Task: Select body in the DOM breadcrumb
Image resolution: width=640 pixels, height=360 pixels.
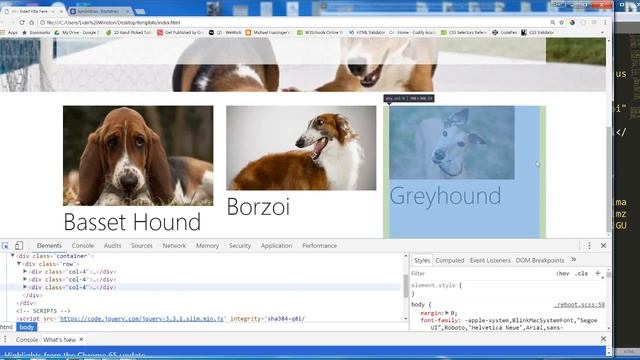Action: click(x=27, y=327)
